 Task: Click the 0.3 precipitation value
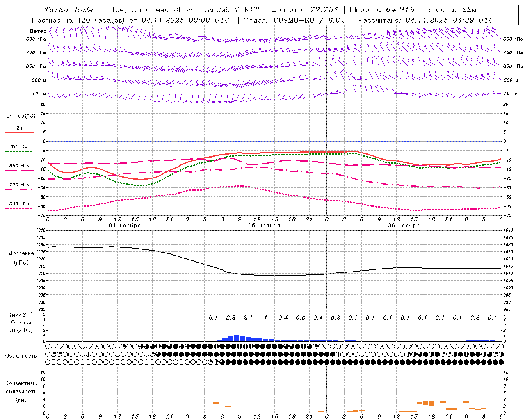click(475, 317)
